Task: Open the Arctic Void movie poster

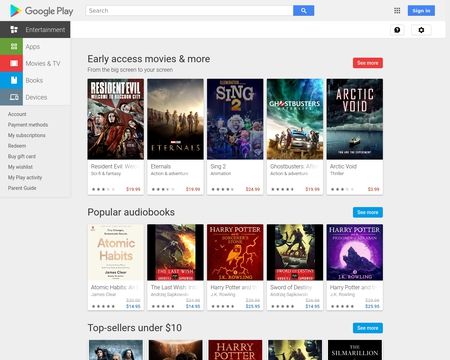Action: (x=355, y=119)
